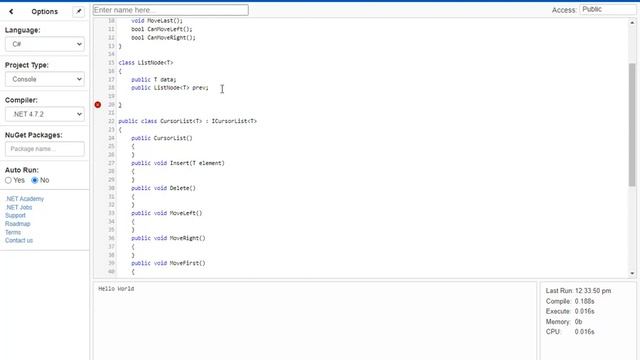The height and width of the screenshot is (360, 640).
Task: Open the Language dropdown showing C#
Action: 44,44
